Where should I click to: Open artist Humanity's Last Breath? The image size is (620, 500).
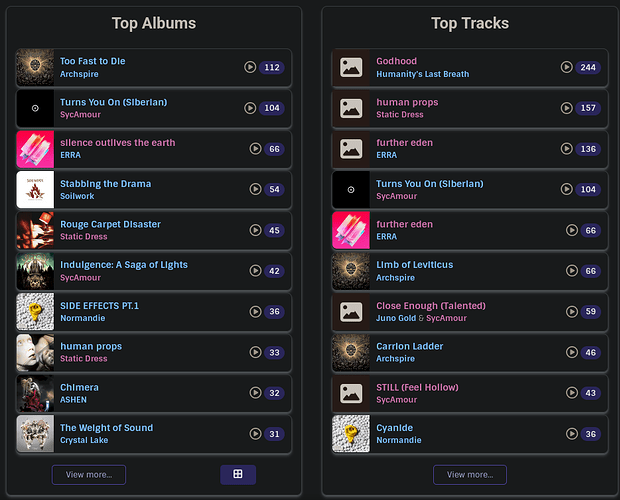pyautogui.click(x=422, y=74)
